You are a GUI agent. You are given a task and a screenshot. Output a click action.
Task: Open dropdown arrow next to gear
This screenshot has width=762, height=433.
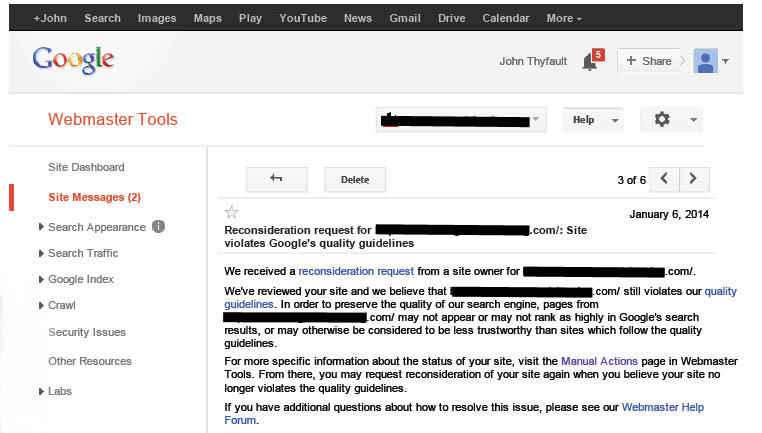693,120
